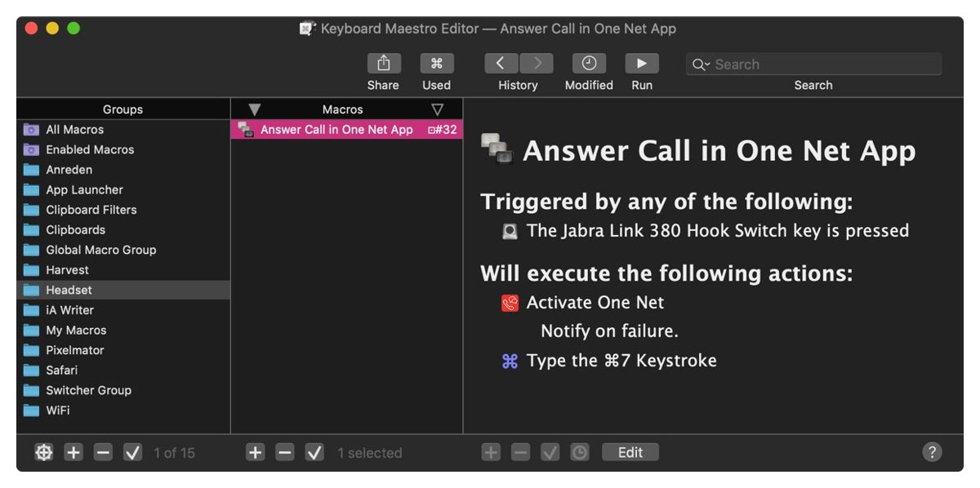
Task: Add a new macro group with plus
Action: [73, 452]
